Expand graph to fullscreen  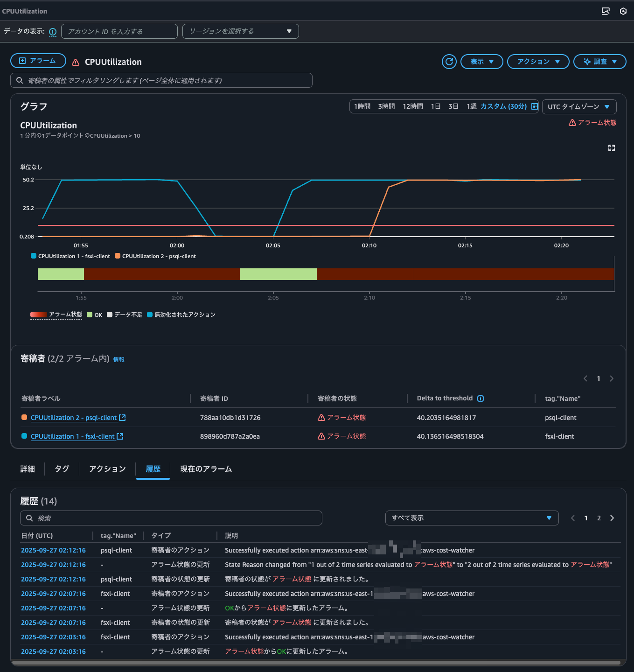[612, 148]
